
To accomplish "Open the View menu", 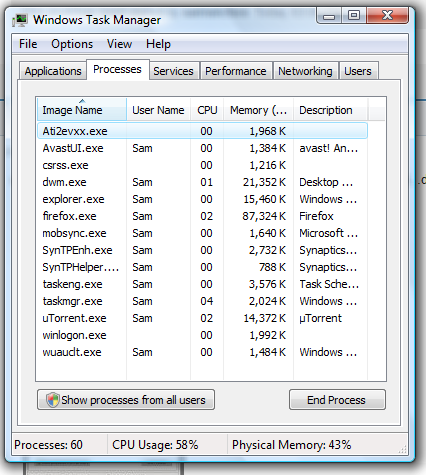I will click(119, 44).
